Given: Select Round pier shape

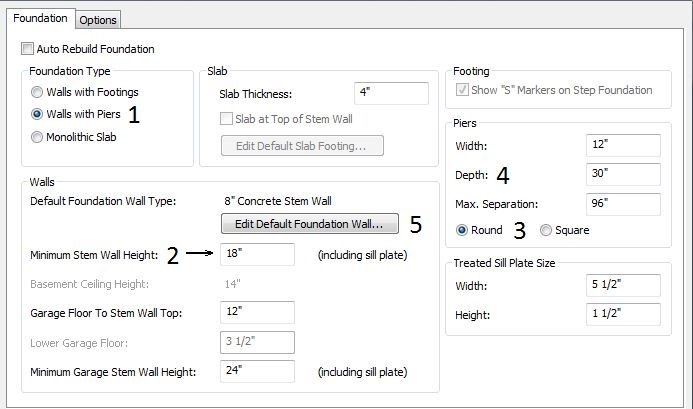Looking at the screenshot, I should tap(462, 230).
